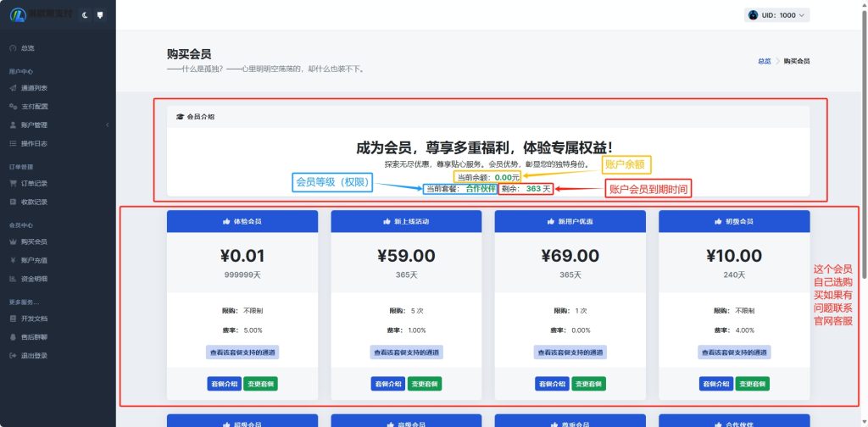Click the chart icon for 资金明细
Image resolution: width=868 pixels, height=427 pixels.
click(x=13, y=279)
